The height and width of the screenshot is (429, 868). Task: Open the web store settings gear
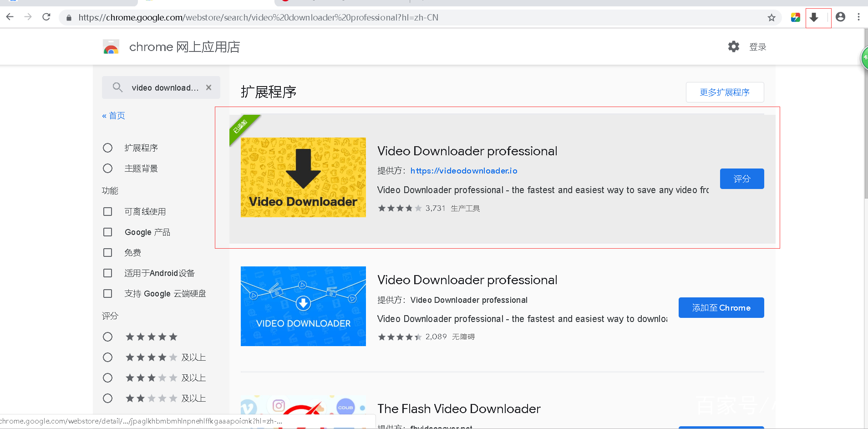point(733,46)
